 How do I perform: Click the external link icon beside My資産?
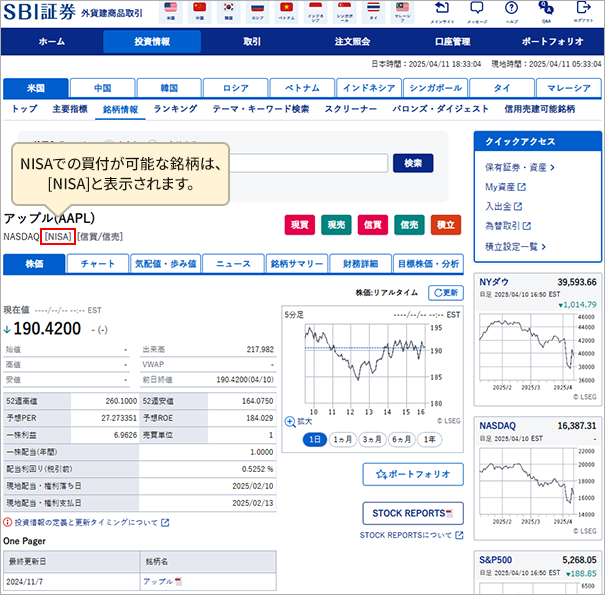(x=522, y=187)
